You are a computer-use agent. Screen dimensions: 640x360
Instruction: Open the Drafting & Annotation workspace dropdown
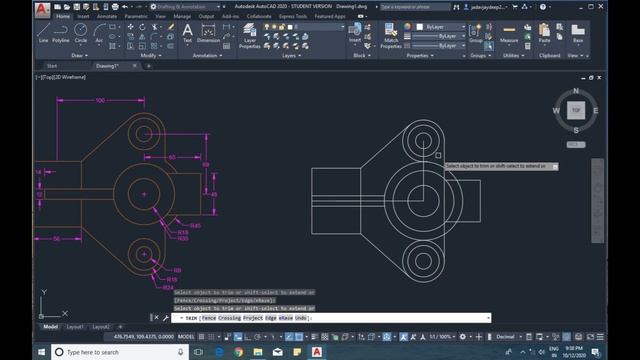tap(185, 7)
